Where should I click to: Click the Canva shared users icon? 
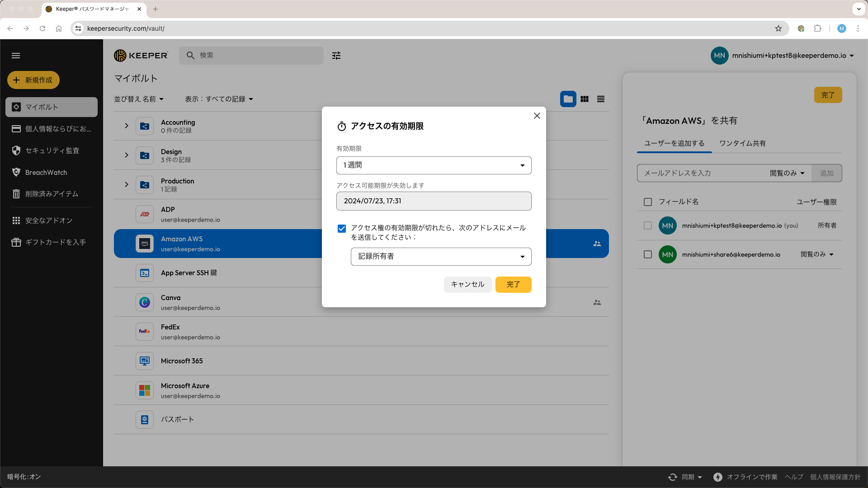click(597, 302)
